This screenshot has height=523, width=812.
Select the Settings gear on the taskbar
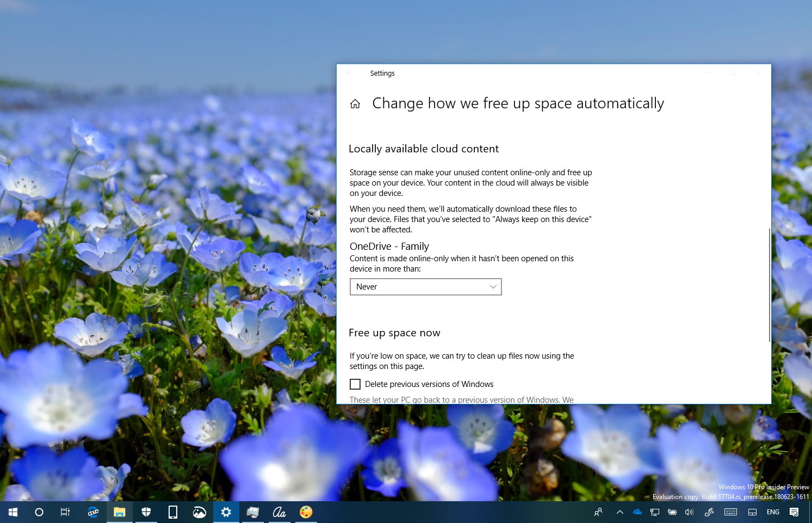[226, 512]
